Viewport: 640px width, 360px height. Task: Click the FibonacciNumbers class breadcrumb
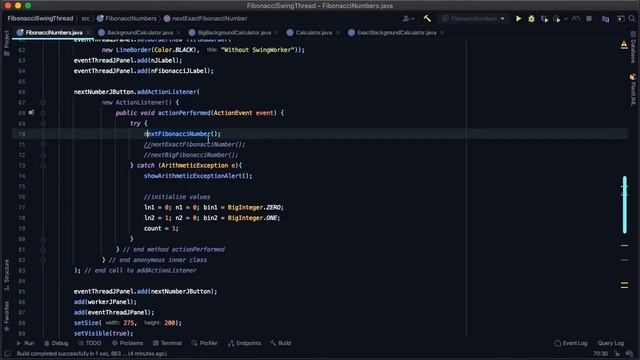127,18
